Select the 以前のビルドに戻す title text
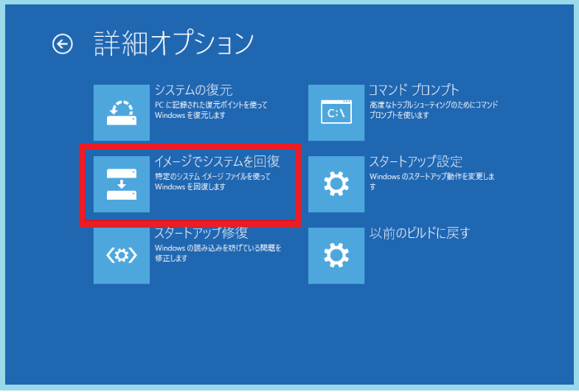Screen dimensions: 579x392 420,233
